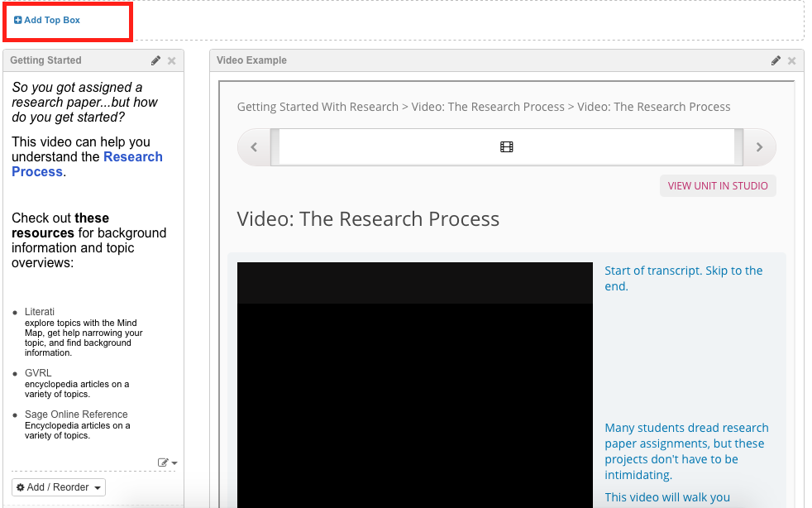The width and height of the screenshot is (812, 508).
Task: Go to next unit with right arrow
Action: tap(759, 147)
